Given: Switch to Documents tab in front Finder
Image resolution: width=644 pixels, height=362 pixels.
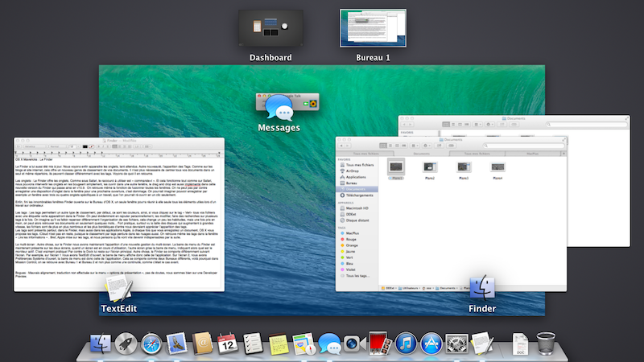Looking at the screenshot, I should [x=422, y=154].
